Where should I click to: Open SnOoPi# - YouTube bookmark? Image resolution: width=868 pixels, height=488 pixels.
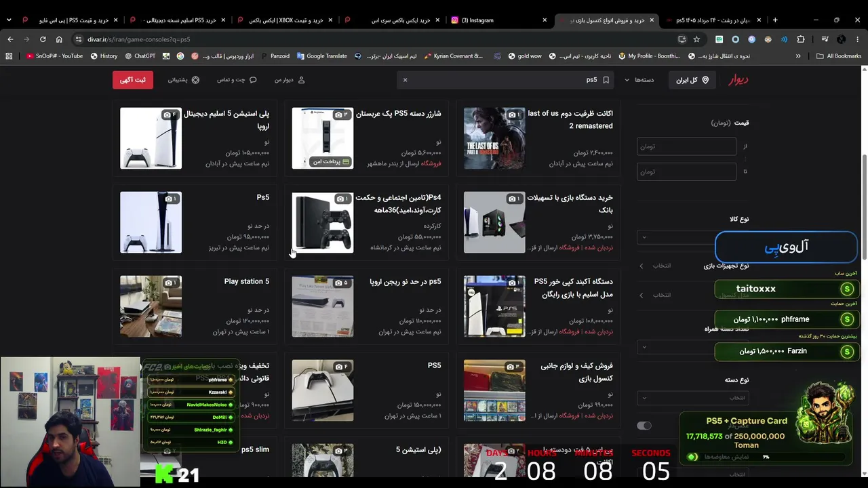coord(54,56)
